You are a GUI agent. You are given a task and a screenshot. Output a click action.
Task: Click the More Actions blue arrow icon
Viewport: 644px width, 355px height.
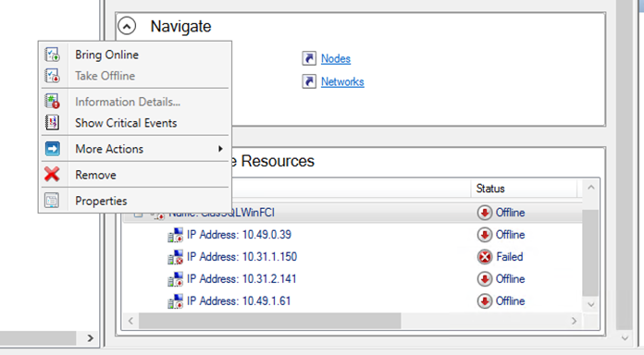pos(52,149)
